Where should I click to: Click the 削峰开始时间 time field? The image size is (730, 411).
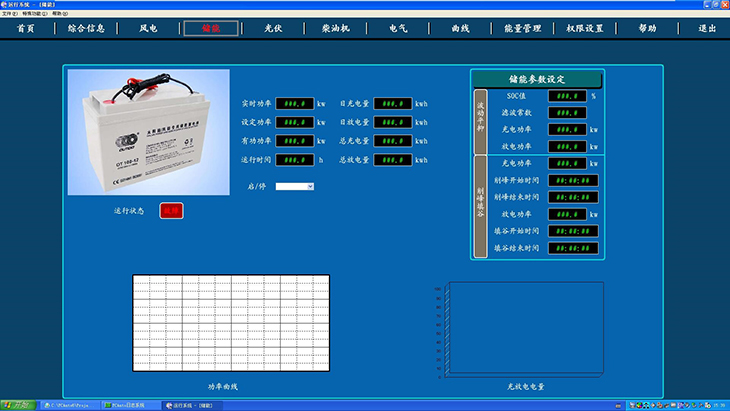(x=574, y=180)
